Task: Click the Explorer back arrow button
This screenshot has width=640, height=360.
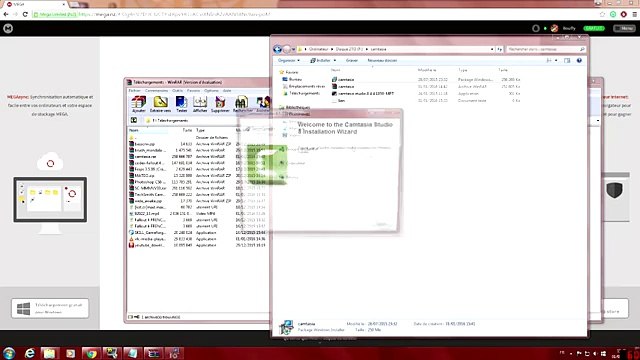Action: click(x=278, y=49)
